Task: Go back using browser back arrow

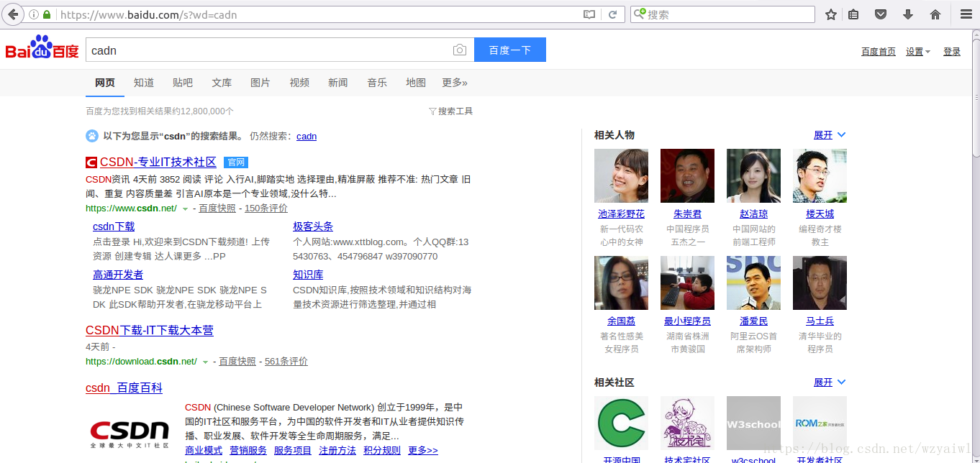Action: pos(12,14)
